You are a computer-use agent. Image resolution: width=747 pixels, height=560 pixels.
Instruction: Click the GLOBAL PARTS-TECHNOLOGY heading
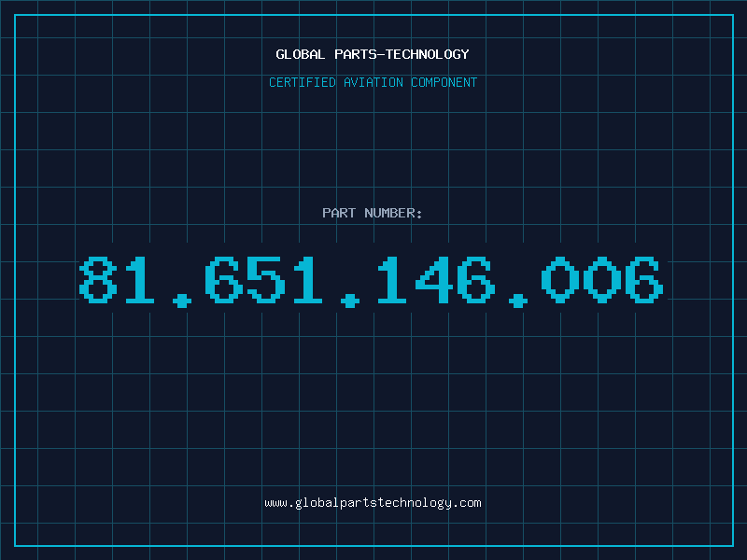(373, 54)
